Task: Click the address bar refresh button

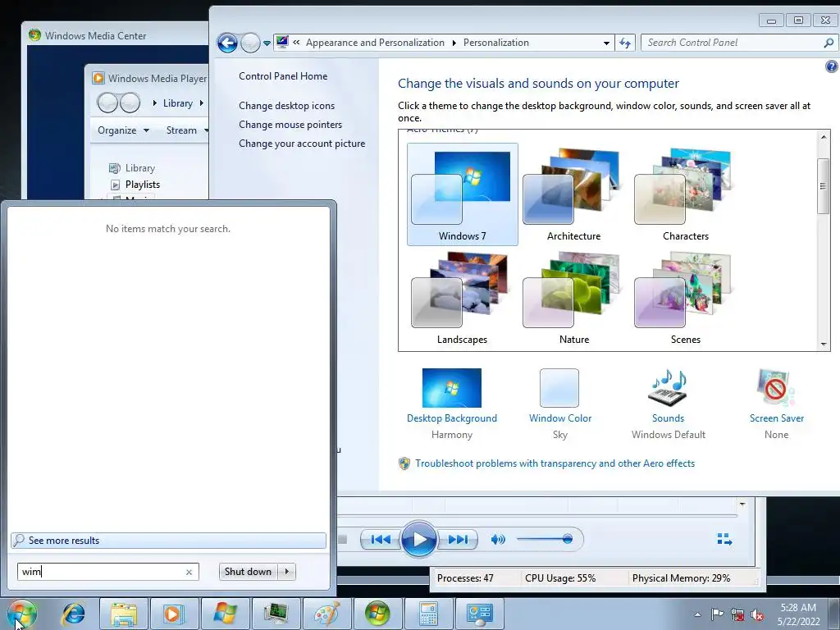Action: click(x=624, y=43)
